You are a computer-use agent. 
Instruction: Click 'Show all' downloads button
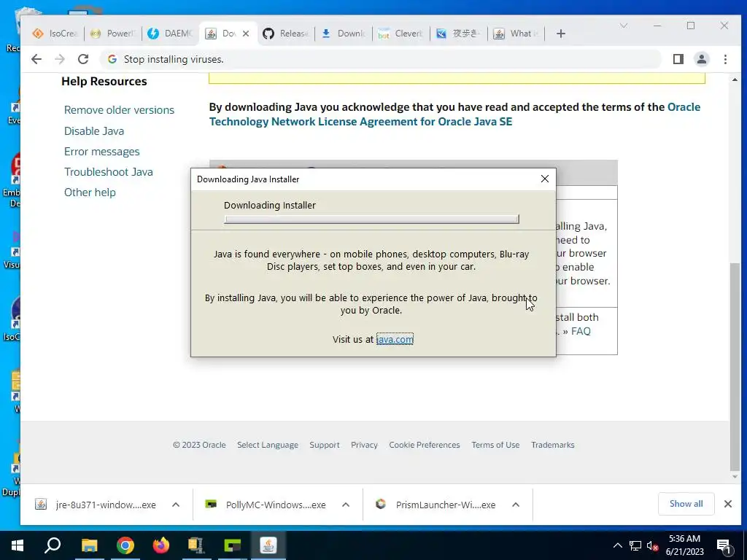pyautogui.click(x=686, y=504)
